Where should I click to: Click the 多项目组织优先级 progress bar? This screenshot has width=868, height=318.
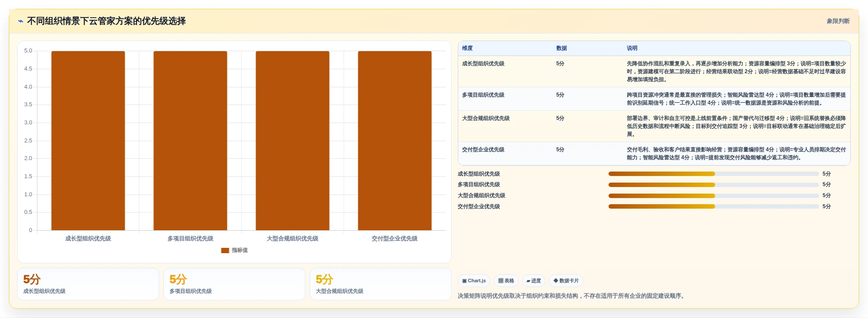click(x=713, y=184)
